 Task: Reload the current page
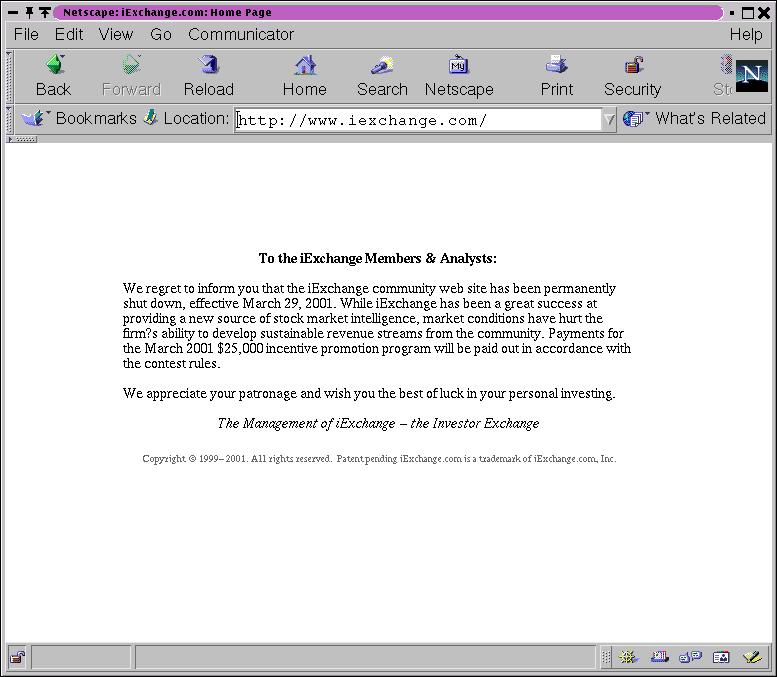(209, 76)
